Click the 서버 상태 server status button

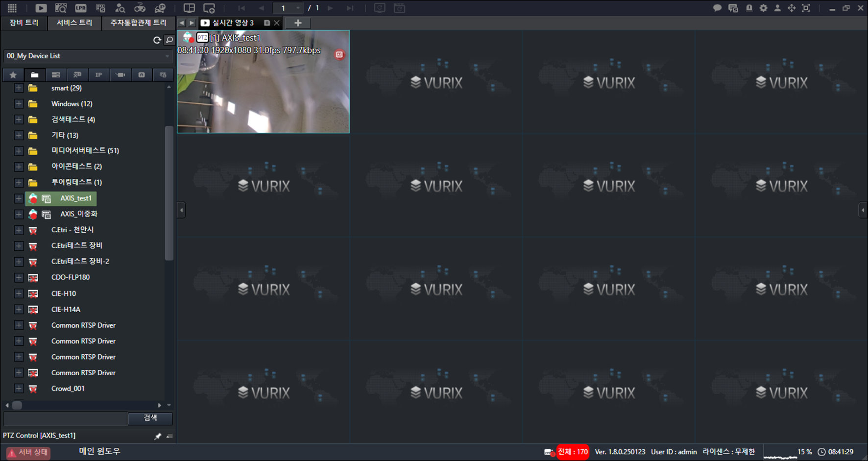click(x=28, y=452)
